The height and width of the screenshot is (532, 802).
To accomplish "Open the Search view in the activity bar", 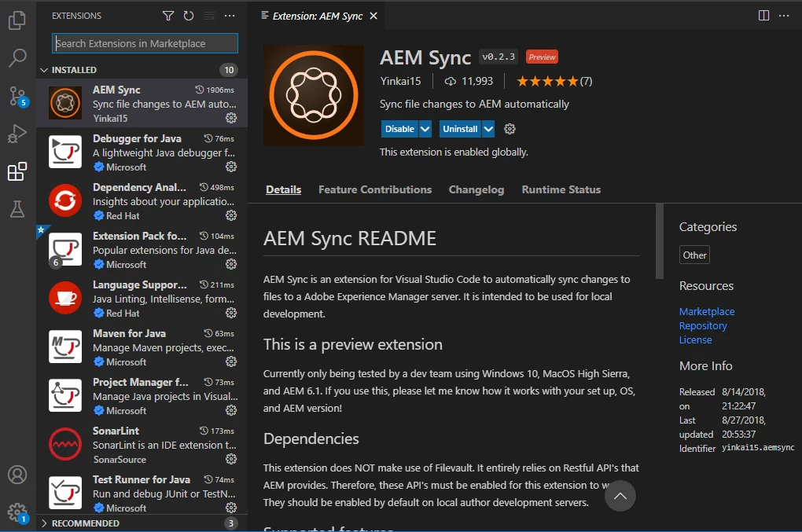I will 17,57.
